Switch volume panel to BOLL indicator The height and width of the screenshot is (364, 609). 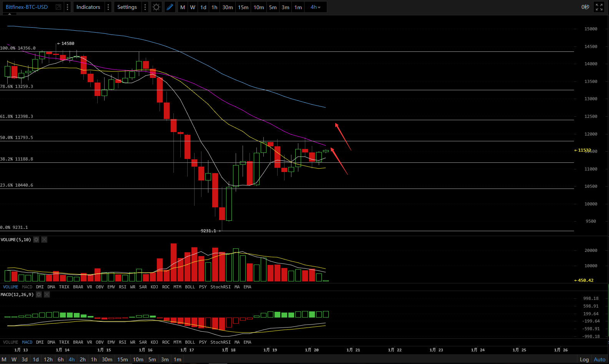point(190,287)
